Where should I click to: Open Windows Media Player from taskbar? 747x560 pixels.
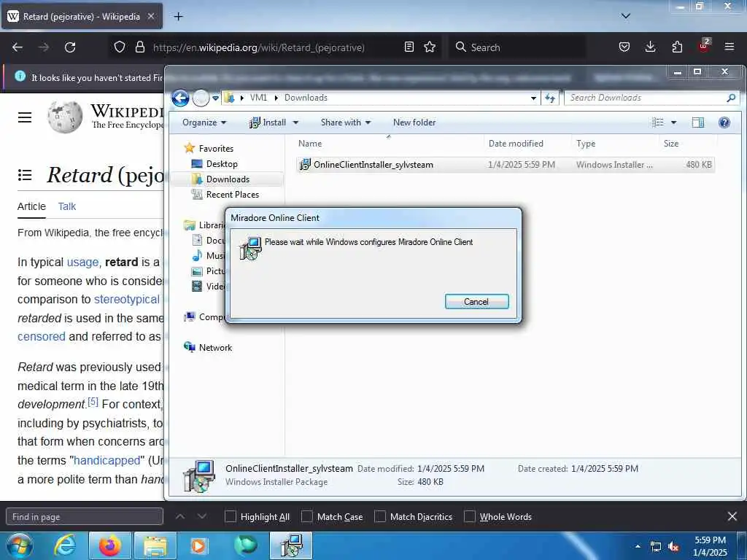[198, 545]
